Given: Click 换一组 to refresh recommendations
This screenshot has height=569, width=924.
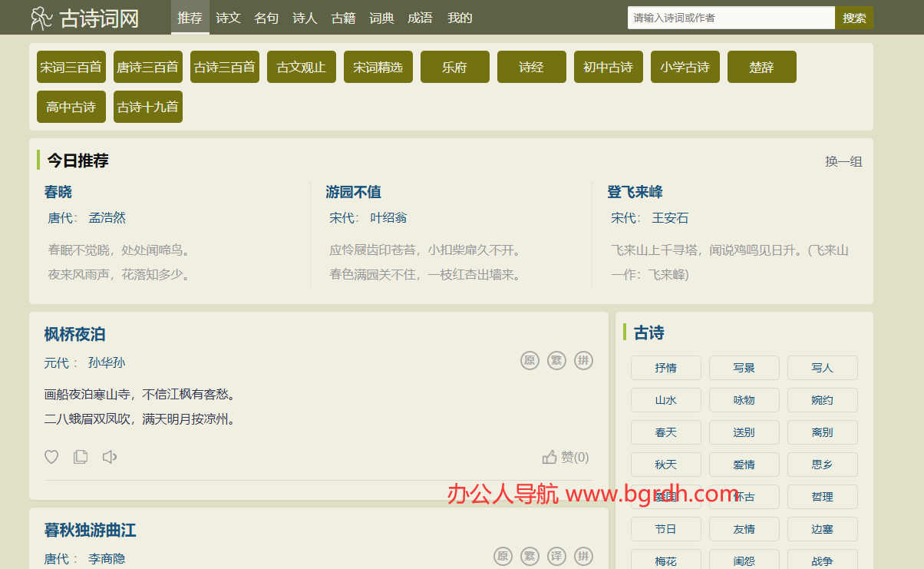Looking at the screenshot, I should click(x=843, y=161).
